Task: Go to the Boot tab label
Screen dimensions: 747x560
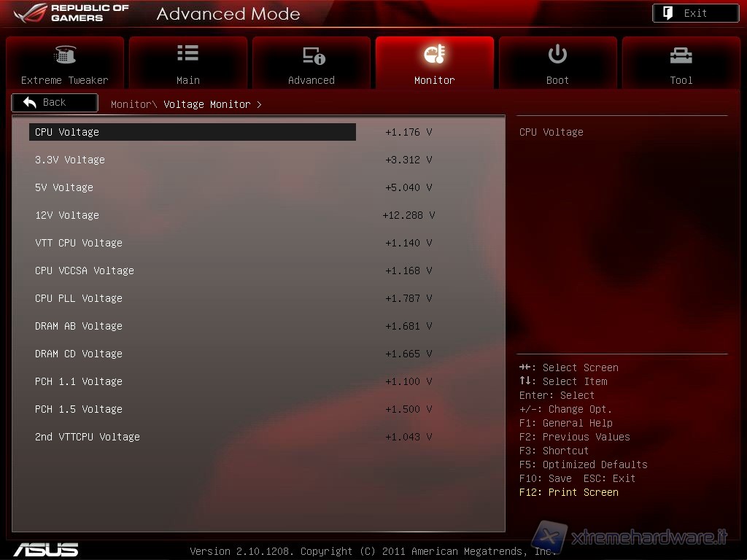Action: [557, 80]
